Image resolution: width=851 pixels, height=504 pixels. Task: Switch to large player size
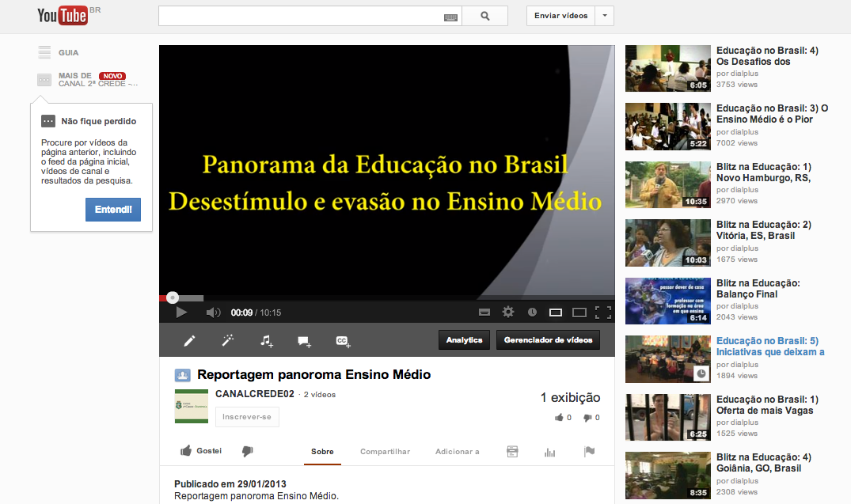tap(579, 313)
